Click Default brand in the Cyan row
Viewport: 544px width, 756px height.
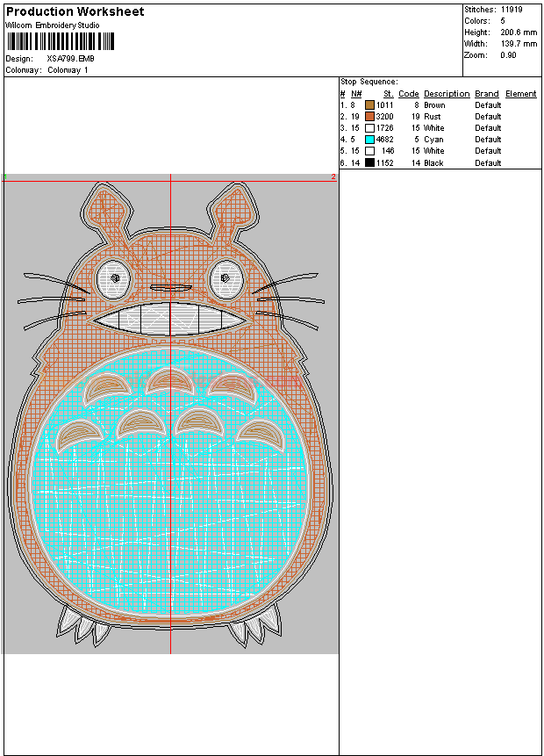488,140
